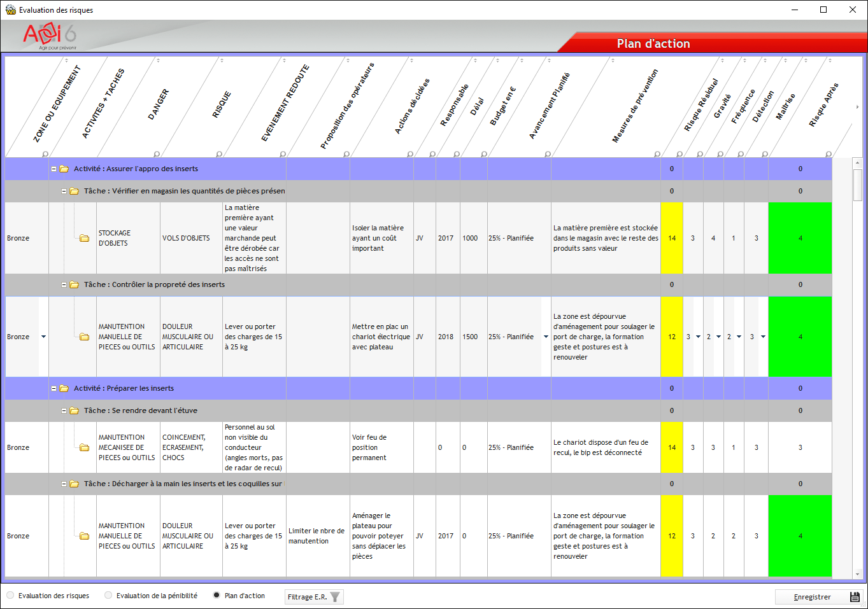Image resolution: width=868 pixels, height=609 pixels.
Task: Click the Budget en € column header label
Action: coord(502,106)
